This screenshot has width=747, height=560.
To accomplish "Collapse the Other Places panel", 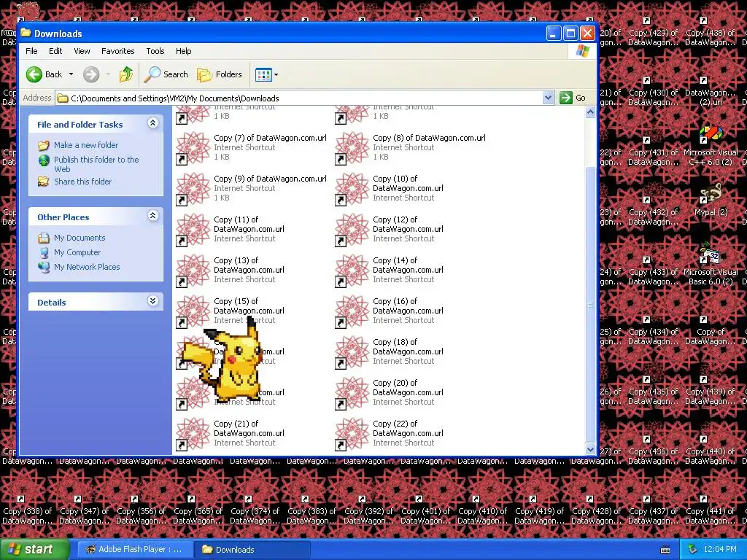I will 152,216.
